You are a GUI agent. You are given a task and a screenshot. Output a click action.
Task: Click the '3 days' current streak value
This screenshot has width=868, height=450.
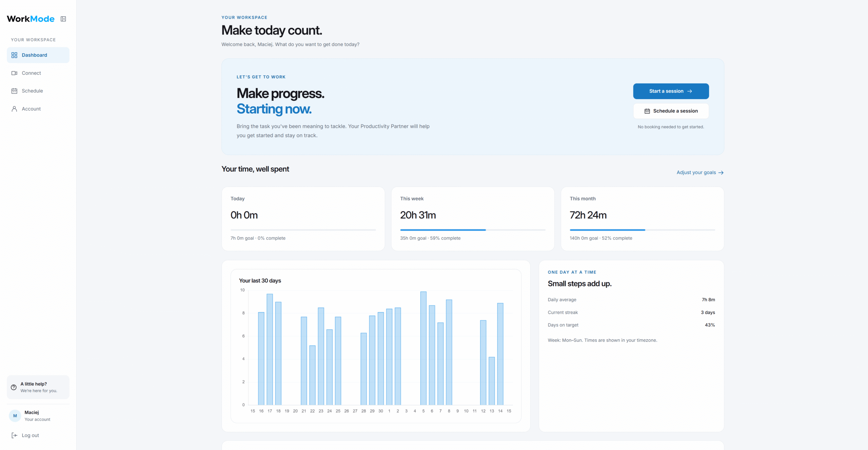(708, 313)
